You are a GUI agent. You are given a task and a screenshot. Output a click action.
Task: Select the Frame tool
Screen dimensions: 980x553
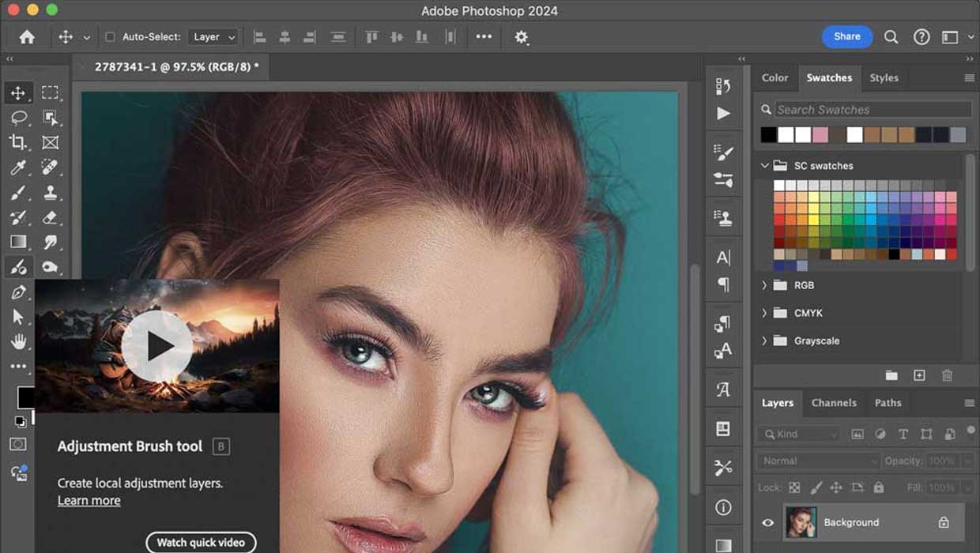pyautogui.click(x=51, y=142)
